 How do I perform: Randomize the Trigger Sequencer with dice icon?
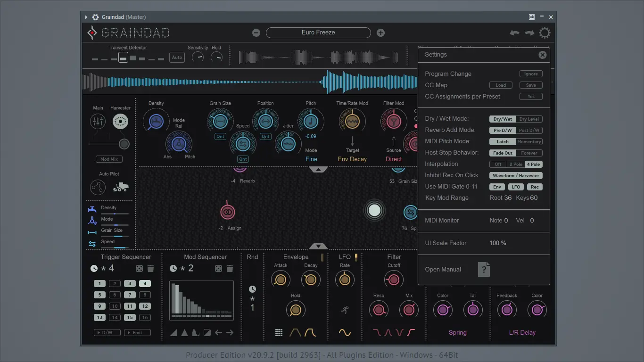coord(140,268)
